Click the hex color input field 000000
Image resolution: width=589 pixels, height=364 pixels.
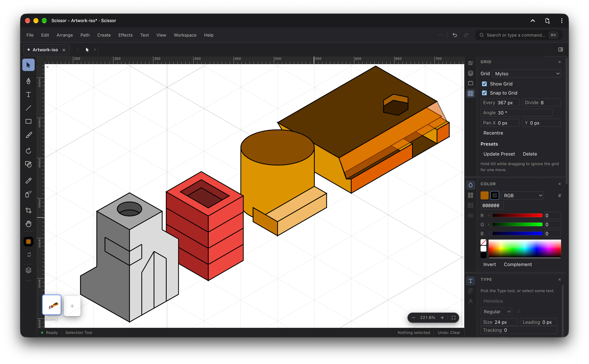[x=492, y=206]
